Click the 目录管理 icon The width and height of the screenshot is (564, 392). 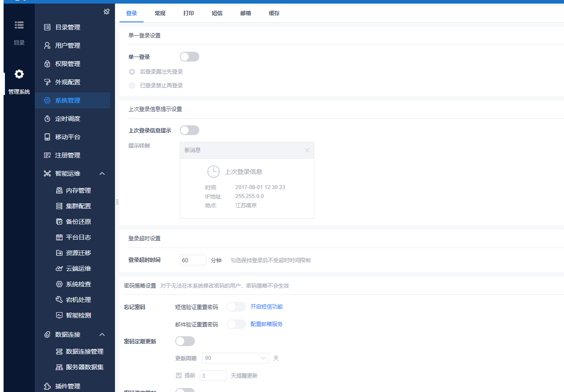(47, 27)
